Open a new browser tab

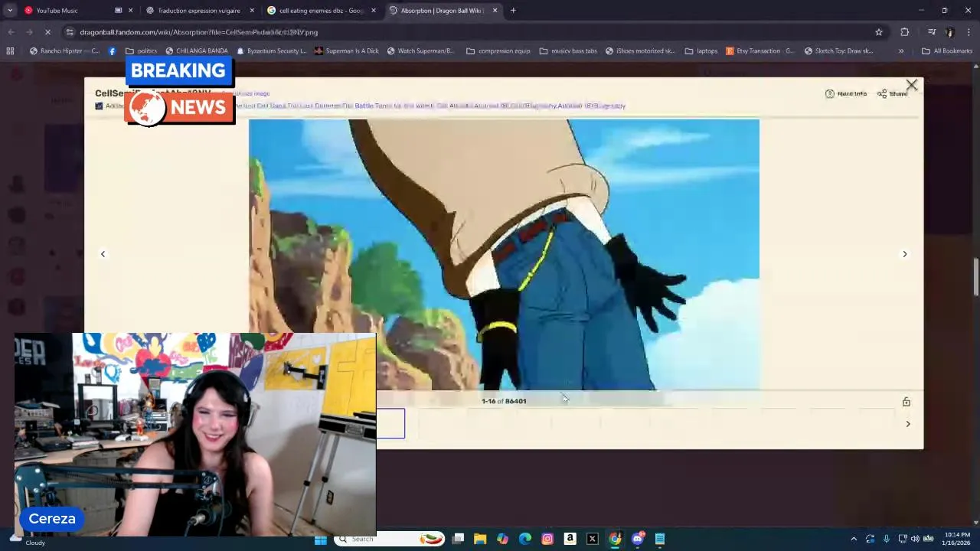click(x=513, y=11)
